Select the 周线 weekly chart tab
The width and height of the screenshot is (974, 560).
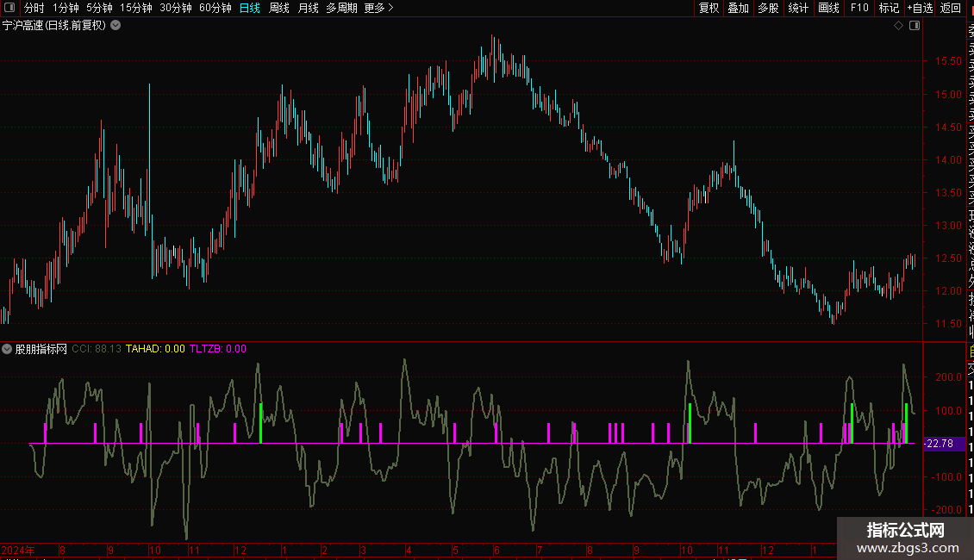pyautogui.click(x=279, y=9)
